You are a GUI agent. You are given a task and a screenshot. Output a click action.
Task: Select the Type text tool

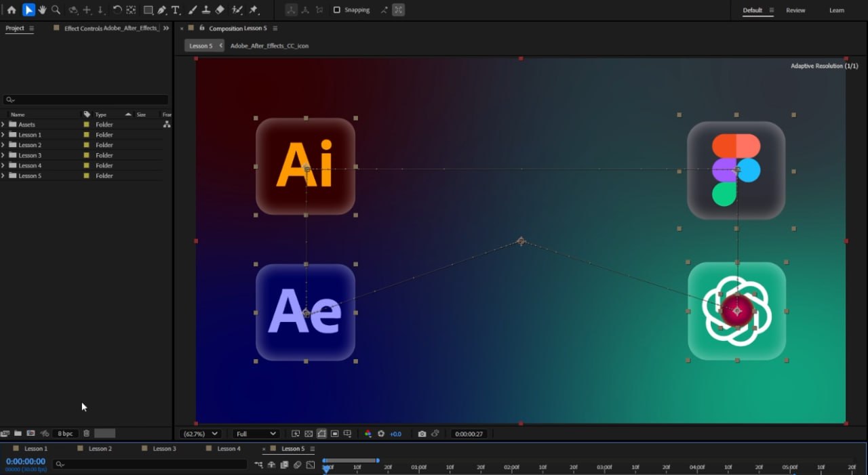click(176, 10)
